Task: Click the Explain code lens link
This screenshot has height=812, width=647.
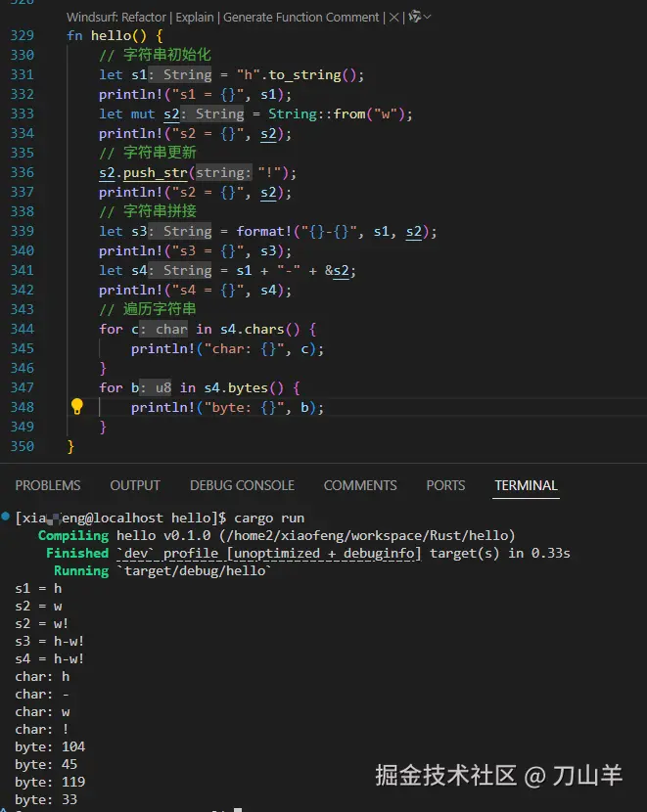Action: [x=195, y=17]
